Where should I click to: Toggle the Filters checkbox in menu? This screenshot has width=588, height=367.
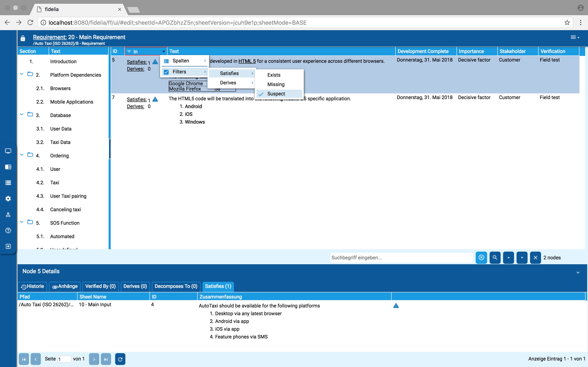pos(166,72)
